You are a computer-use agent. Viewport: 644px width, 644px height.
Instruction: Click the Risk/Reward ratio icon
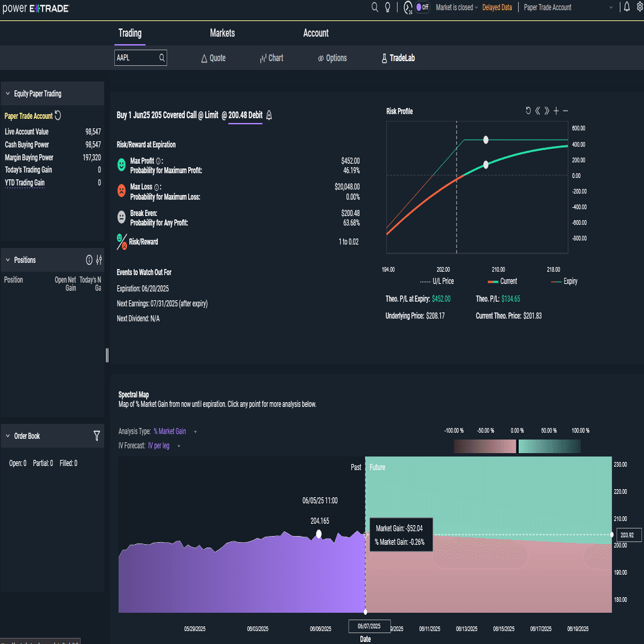coord(122,242)
